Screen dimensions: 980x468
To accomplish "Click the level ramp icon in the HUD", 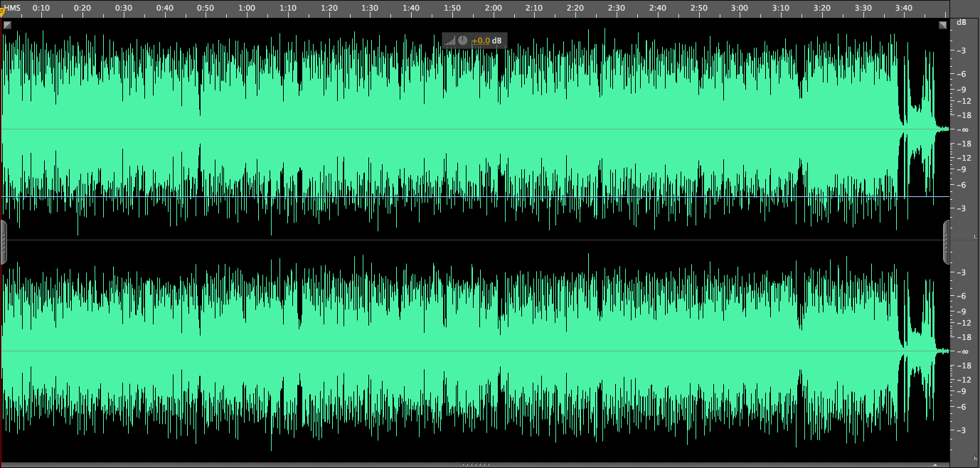I will pyautogui.click(x=449, y=41).
